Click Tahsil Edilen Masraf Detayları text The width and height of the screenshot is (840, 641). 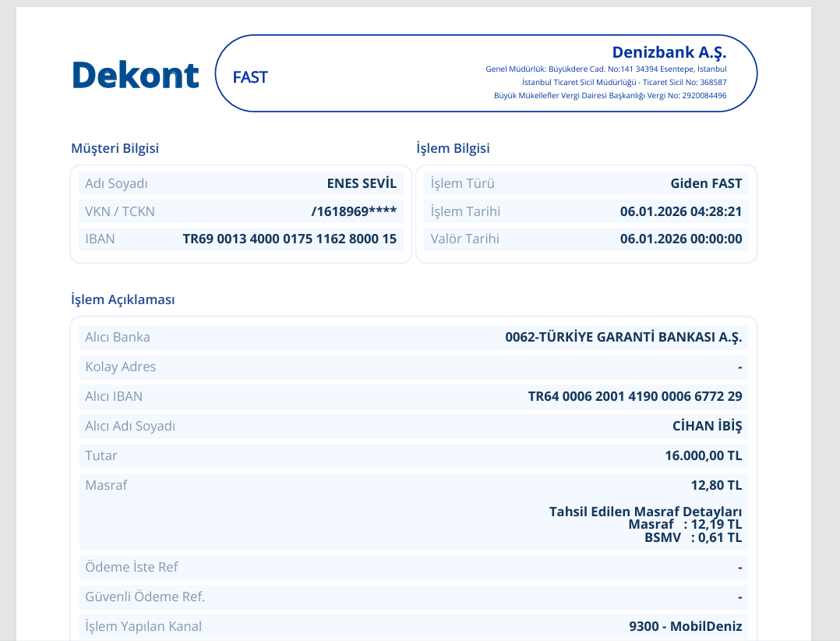tap(645, 512)
